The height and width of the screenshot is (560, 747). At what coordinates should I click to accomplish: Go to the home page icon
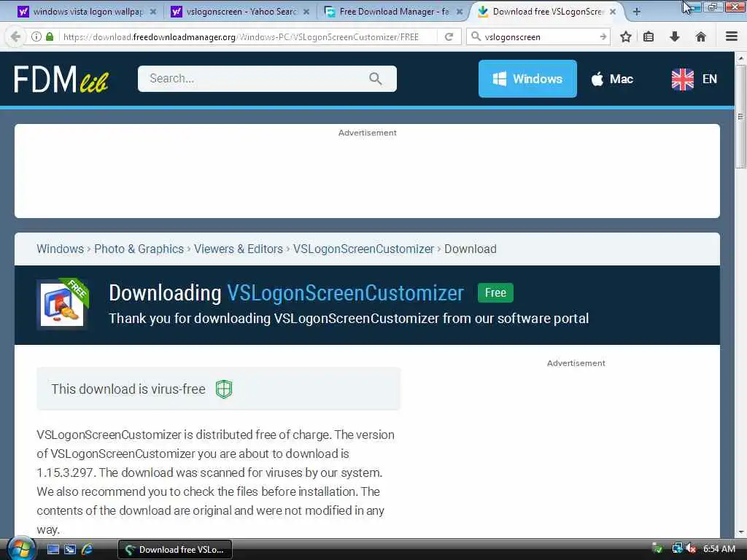tap(700, 36)
